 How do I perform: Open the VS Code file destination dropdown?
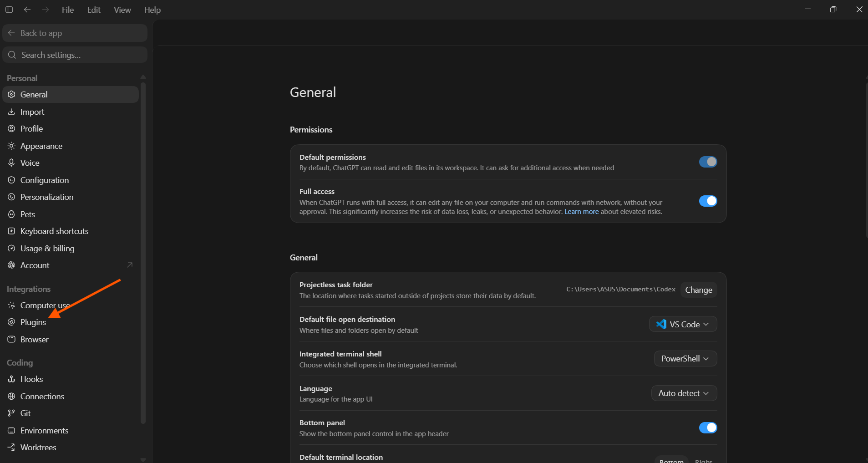[683, 324]
